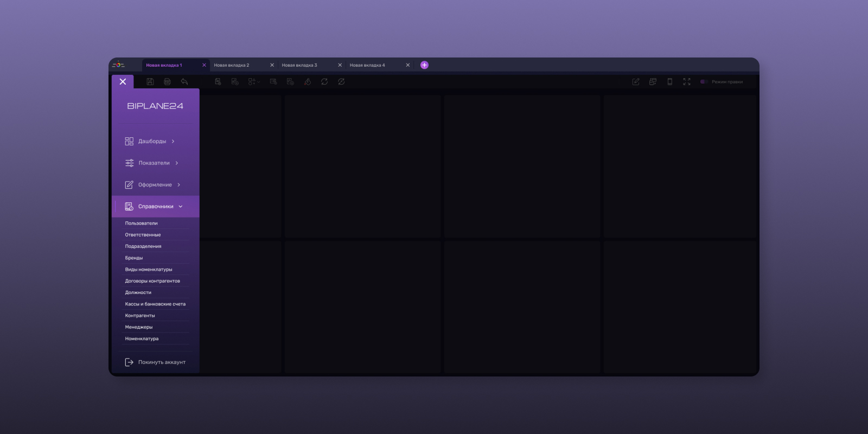The image size is (868, 434).
Task: Click the Справочники book icon
Action: pyautogui.click(x=129, y=206)
